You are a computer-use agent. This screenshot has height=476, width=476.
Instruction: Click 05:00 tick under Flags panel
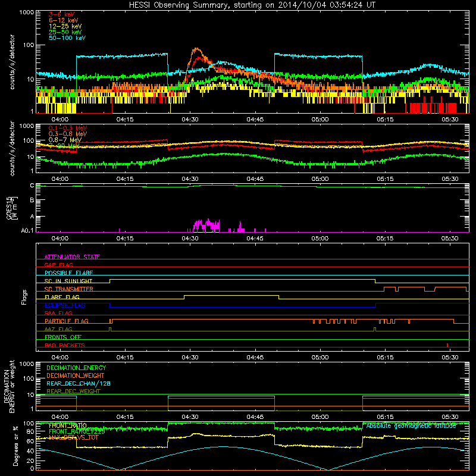[320, 358]
